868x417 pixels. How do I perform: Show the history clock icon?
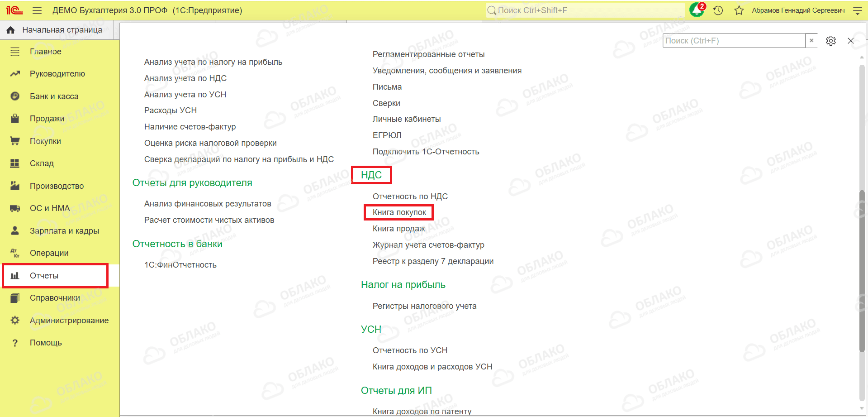point(718,10)
